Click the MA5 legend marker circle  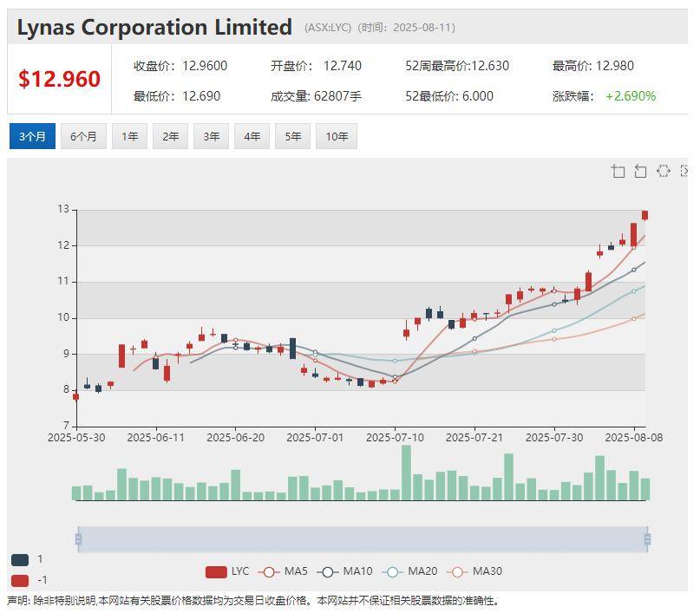267,571
